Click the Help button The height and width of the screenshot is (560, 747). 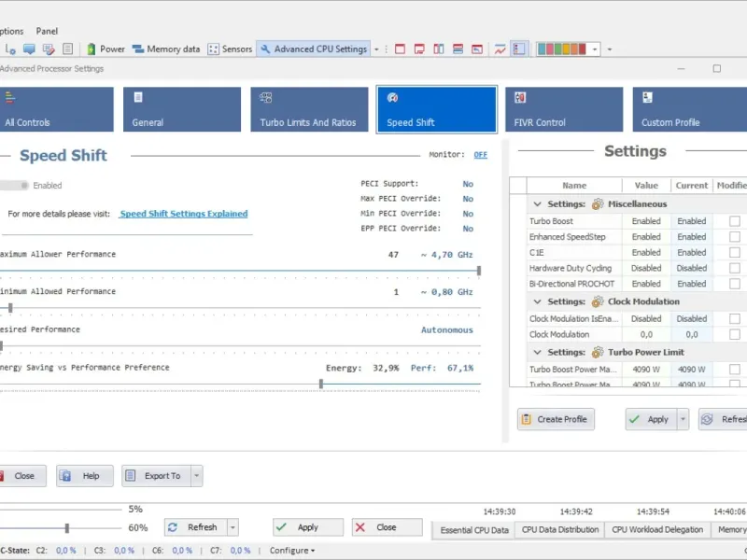(x=85, y=476)
